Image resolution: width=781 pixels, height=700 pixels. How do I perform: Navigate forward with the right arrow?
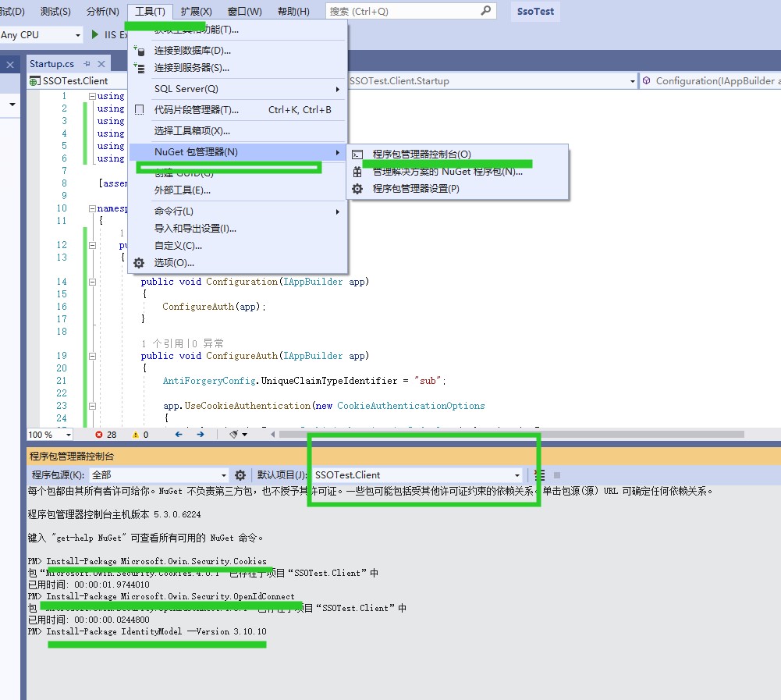[x=201, y=435]
